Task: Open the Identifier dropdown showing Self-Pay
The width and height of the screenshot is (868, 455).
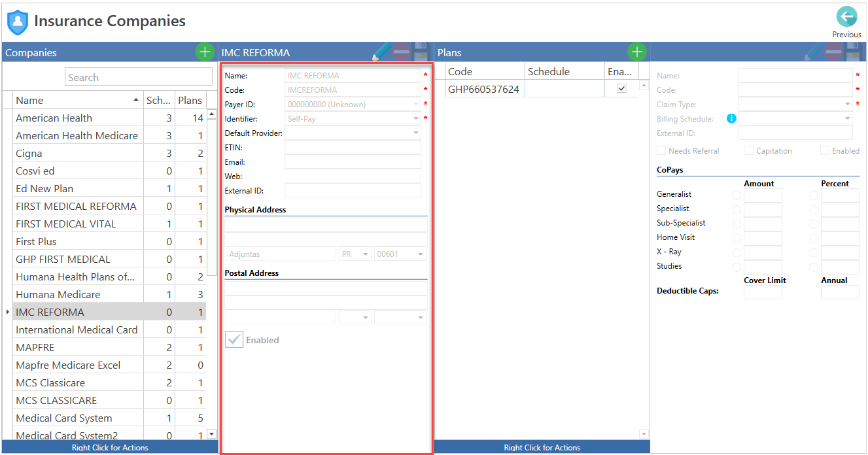Action: click(415, 119)
